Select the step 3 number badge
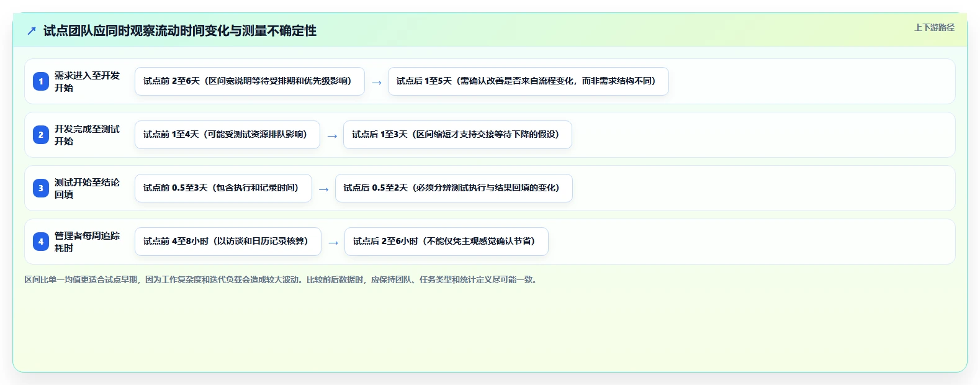980x385 pixels. click(x=41, y=188)
